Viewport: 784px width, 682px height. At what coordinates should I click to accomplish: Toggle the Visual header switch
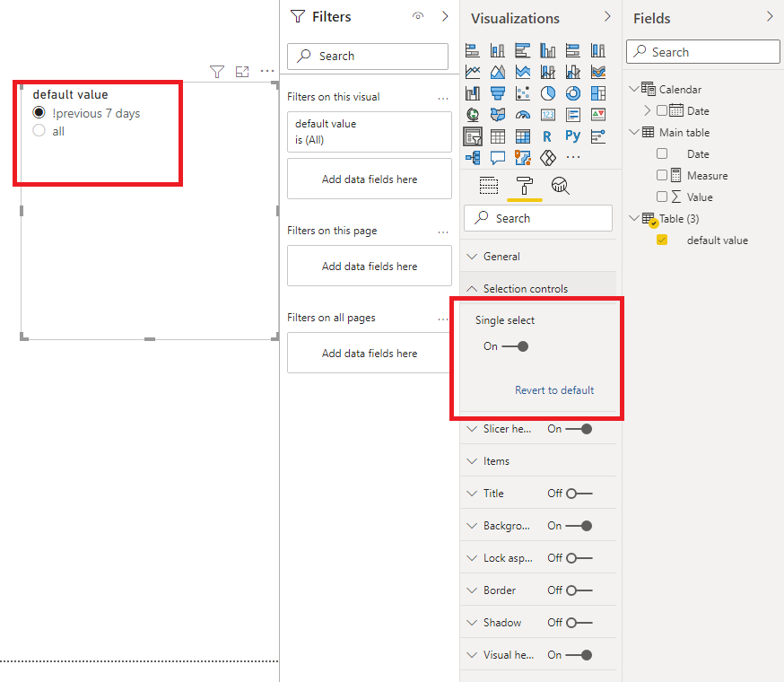click(579, 655)
